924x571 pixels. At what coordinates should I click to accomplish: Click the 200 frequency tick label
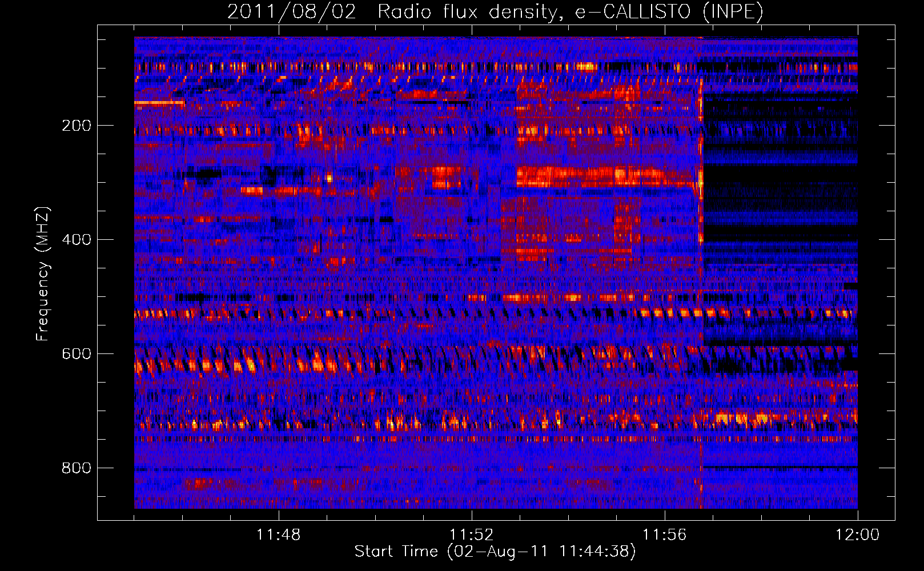point(76,126)
